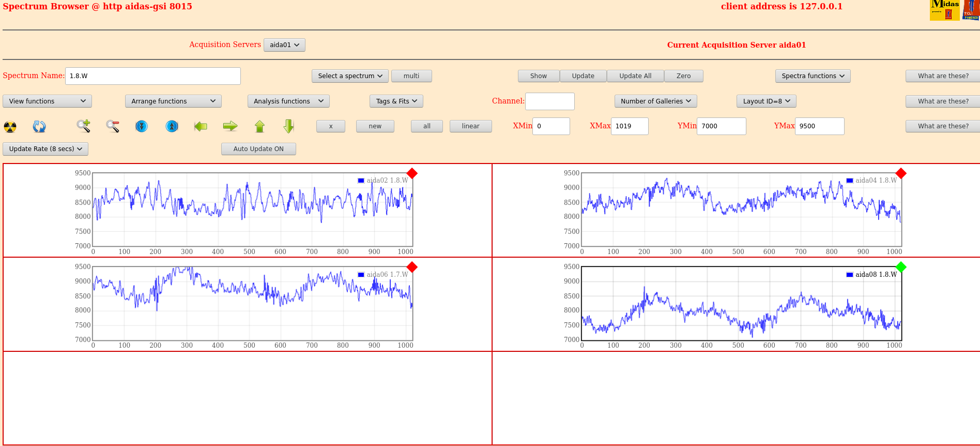Toggle the multi selection button
Image resolution: width=980 pixels, height=446 pixels.
point(411,76)
